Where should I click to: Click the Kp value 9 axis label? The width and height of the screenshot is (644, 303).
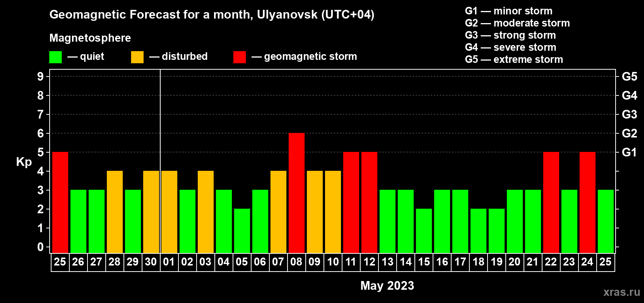(41, 77)
